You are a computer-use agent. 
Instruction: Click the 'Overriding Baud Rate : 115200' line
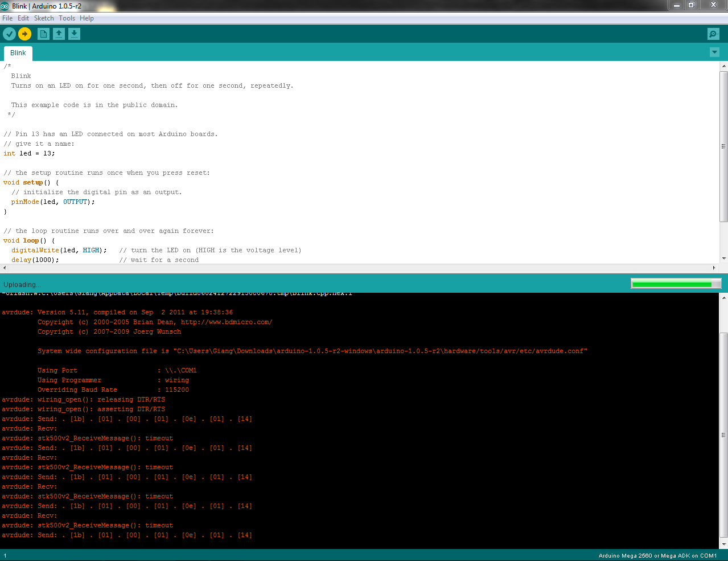[113, 390]
